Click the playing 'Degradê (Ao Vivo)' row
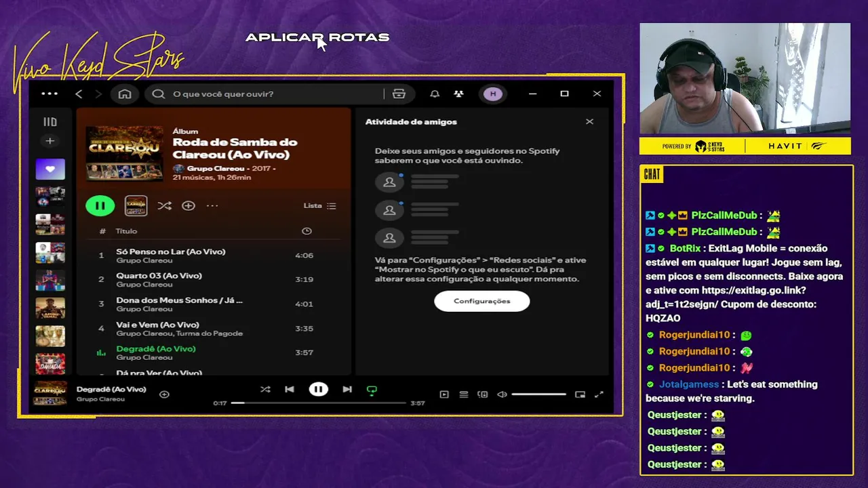868x488 pixels. click(x=214, y=352)
